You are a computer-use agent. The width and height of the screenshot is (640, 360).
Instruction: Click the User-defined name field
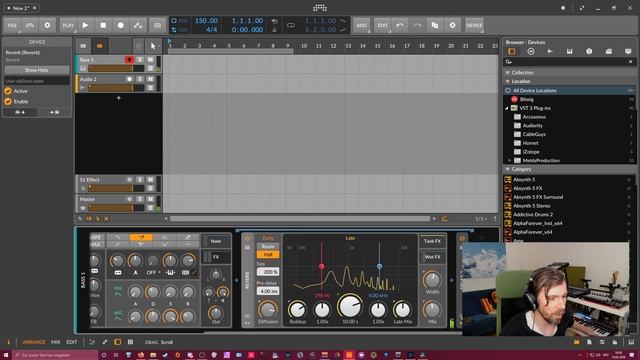[x=36, y=81]
